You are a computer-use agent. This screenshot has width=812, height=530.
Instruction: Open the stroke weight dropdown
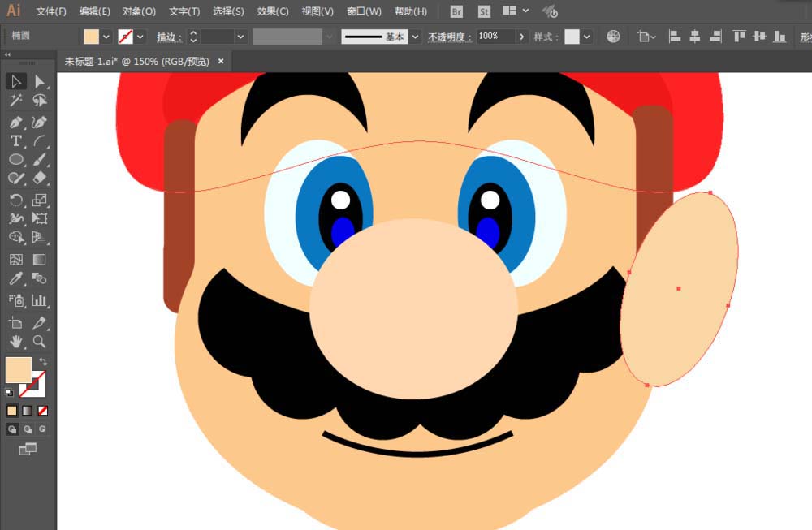[240, 37]
